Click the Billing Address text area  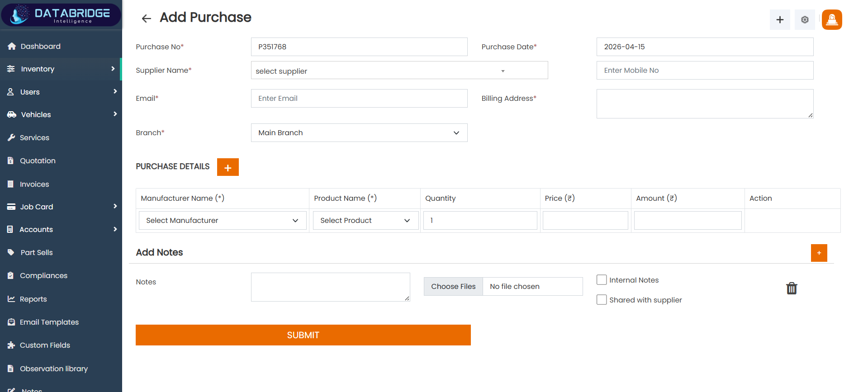click(x=705, y=104)
